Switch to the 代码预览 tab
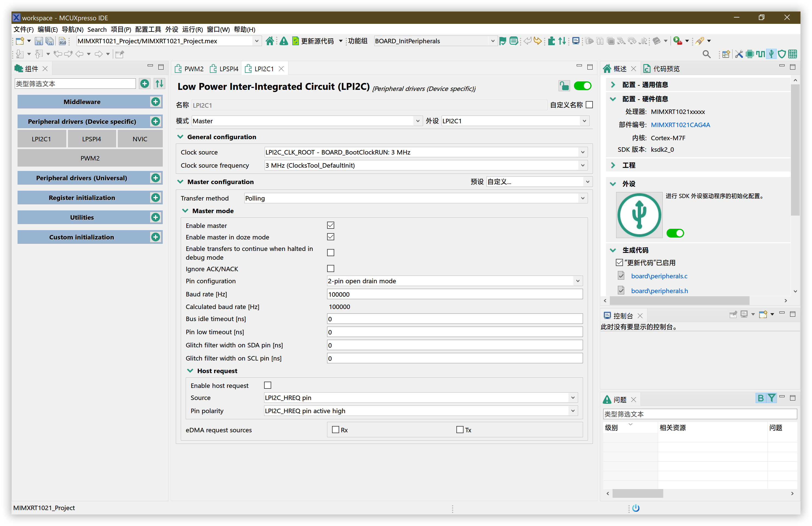Viewport: 812px width, 526px height. point(662,68)
